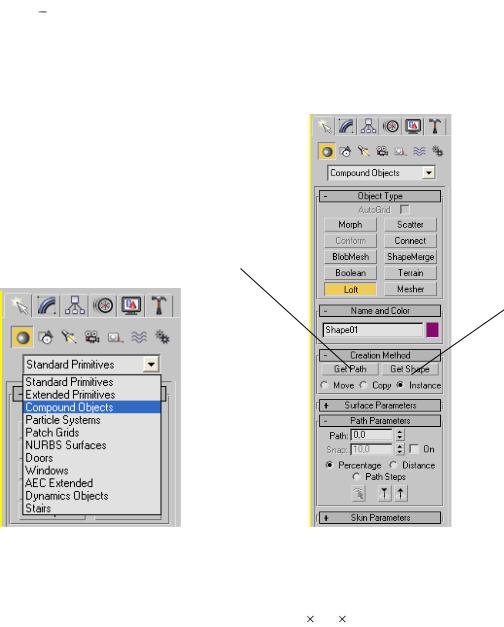Select Space Warps icon in Compound Objects panel
This screenshot has height=627, width=504.
coord(419,152)
